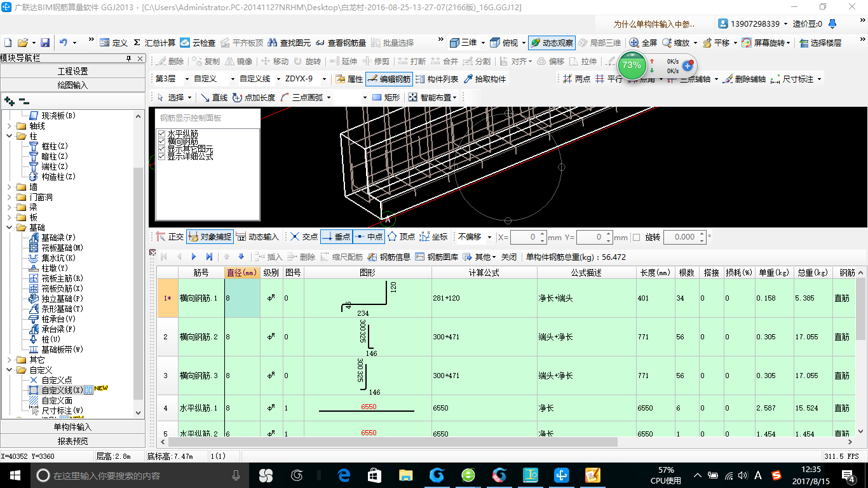
Task: Click 删除辅轴 delete auxiliary axis
Action: 745,79
